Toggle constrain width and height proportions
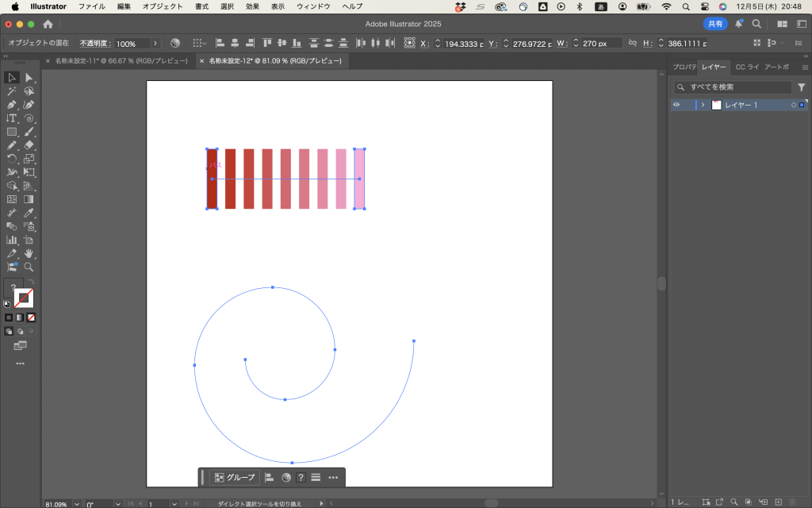Image resolution: width=812 pixels, height=508 pixels. click(632, 44)
